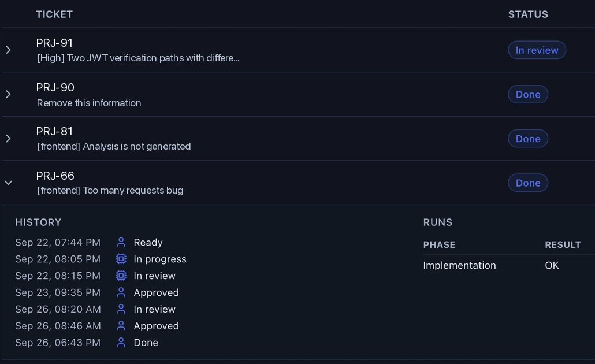Click the Sep 26, 08:46 AM timestamp
The image size is (595, 364).
(58, 326)
